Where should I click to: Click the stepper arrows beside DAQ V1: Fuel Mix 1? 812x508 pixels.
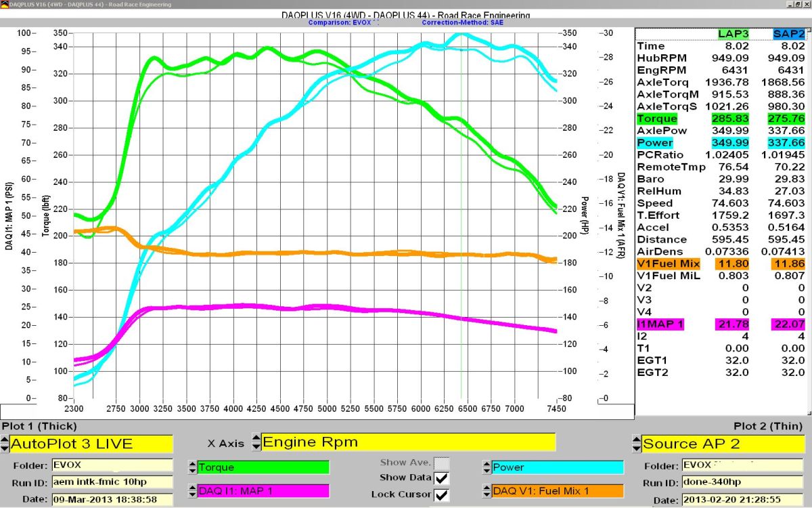point(487,490)
